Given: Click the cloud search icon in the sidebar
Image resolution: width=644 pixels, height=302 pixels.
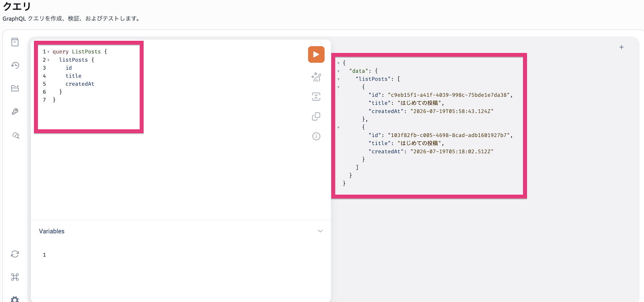Looking at the screenshot, I should 15,135.
